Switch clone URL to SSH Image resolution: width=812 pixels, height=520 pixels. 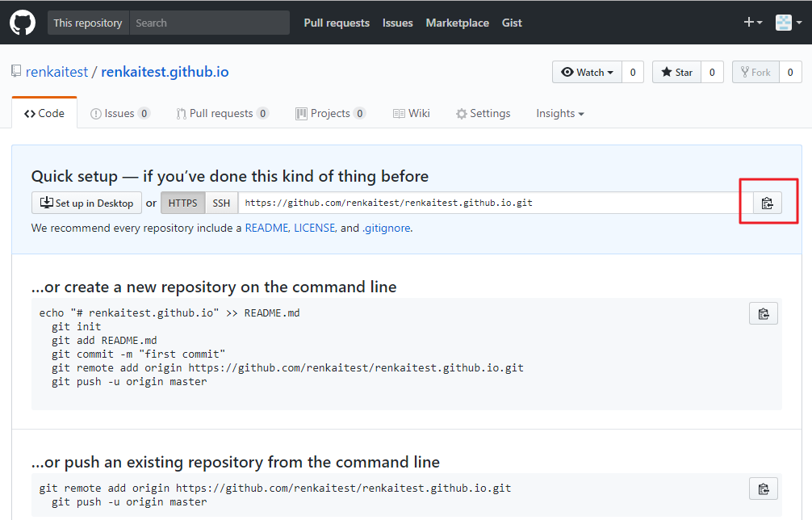coord(221,203)
